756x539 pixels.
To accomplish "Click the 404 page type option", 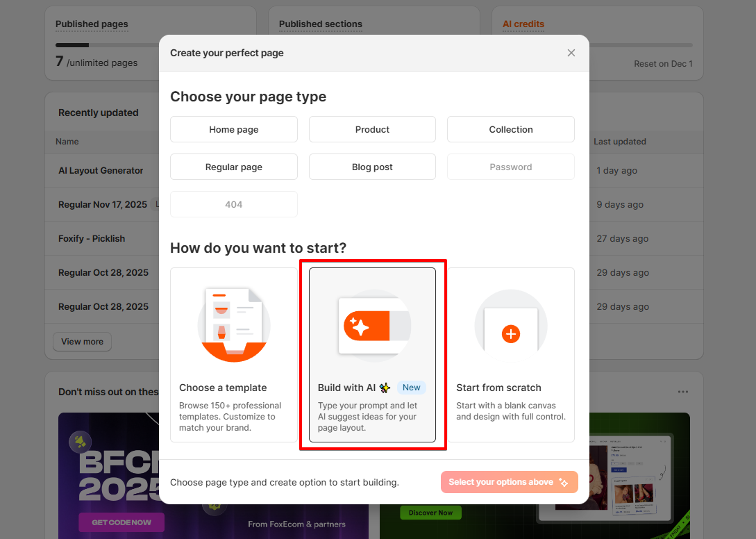I will click(234, 205).
